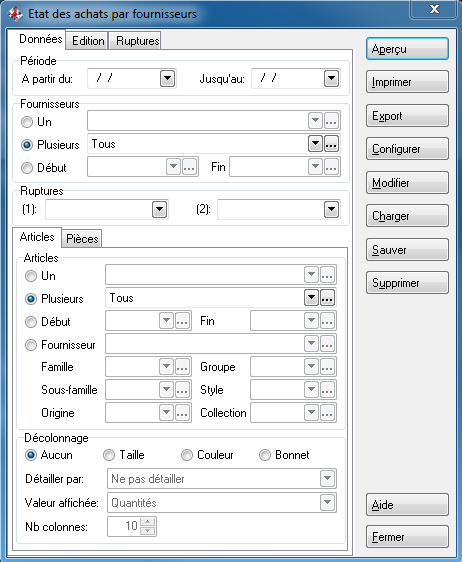Select the Un radio under Fournisseurs
This screenshot has height=562, width=462.
tap(27, 122)
